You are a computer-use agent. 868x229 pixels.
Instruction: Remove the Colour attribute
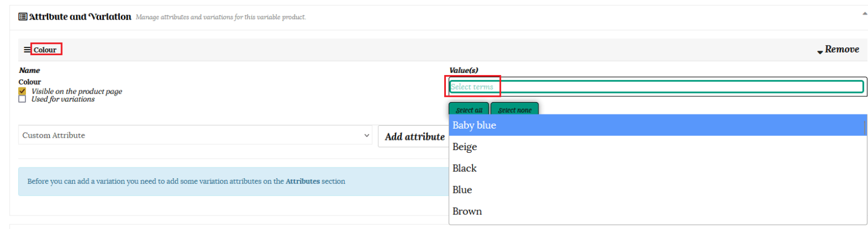click(841, 50)
